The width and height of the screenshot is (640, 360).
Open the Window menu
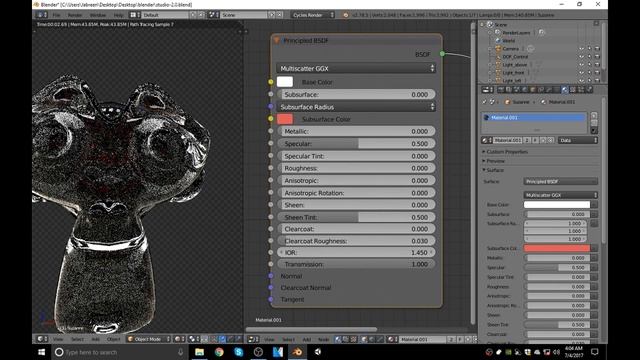(x=98, y=15)
